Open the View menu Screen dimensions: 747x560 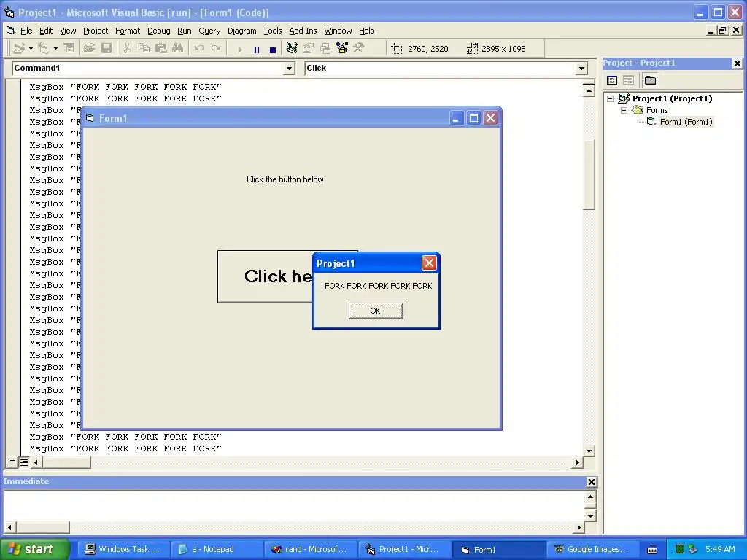(x=68, y=31)
